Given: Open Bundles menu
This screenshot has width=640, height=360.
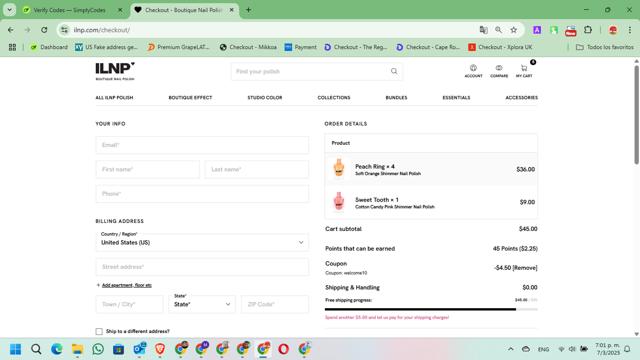Looking at the screenshot, I should [396, 98].
